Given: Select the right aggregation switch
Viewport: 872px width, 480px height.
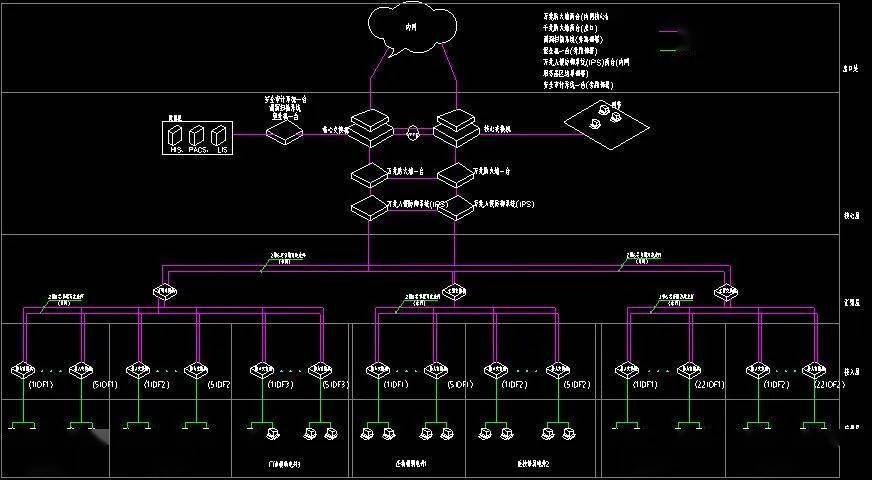Looking at the screenshot, I should tap(726, 291).
